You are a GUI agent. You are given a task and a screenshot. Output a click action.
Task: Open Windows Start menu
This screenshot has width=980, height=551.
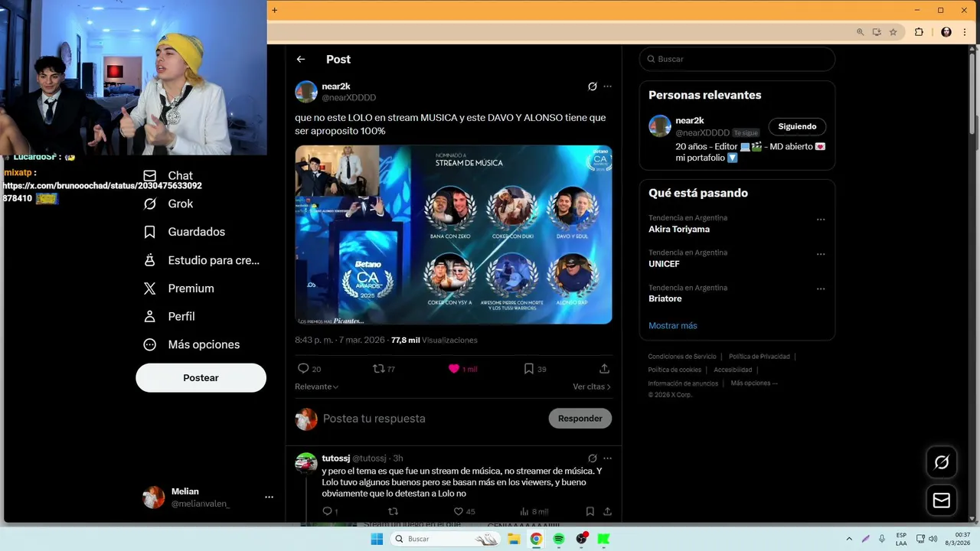(377, 539)
